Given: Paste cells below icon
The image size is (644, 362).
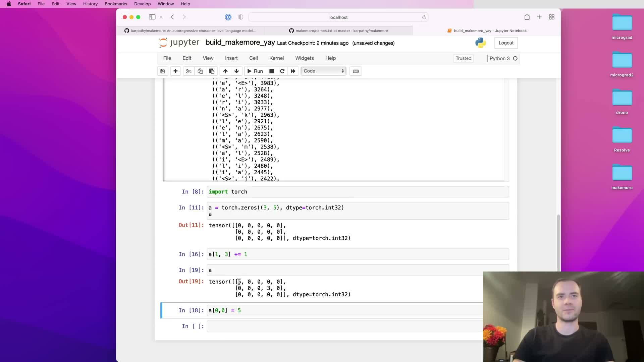Looking at the screenshot, I should [212, 71].
